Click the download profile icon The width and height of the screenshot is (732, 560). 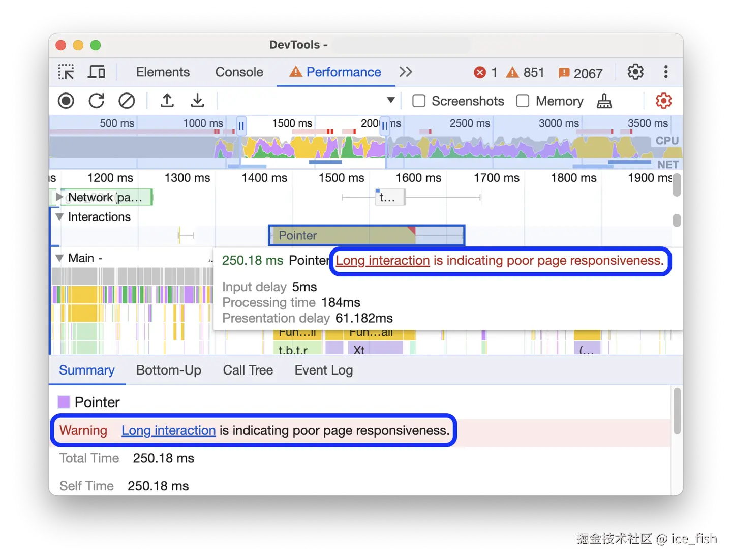(197, 101)
